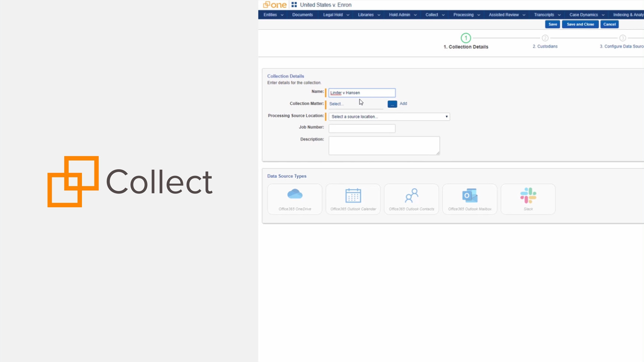Click the orange 'one' application logo
The image size is (644, 362).
click(x=275, y=5)
